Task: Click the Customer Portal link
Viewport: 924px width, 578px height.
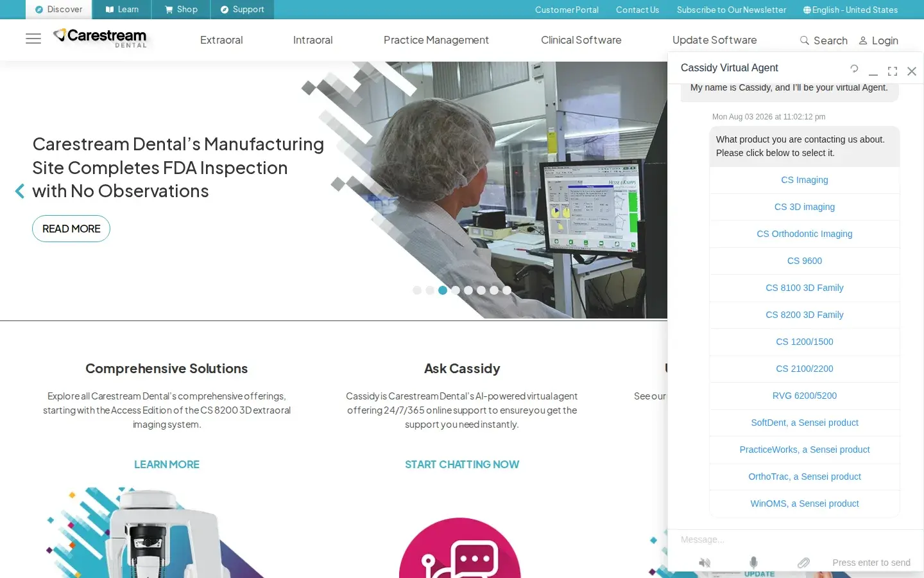Action: click(567, 10)
